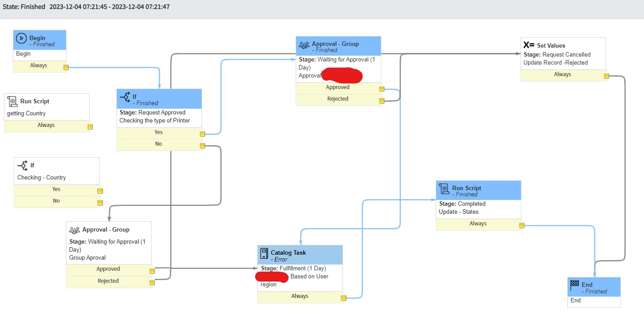
Task: Click the Rejected outcome under Group Aproval
Action: pyautogui.click(x=108, y=281)
